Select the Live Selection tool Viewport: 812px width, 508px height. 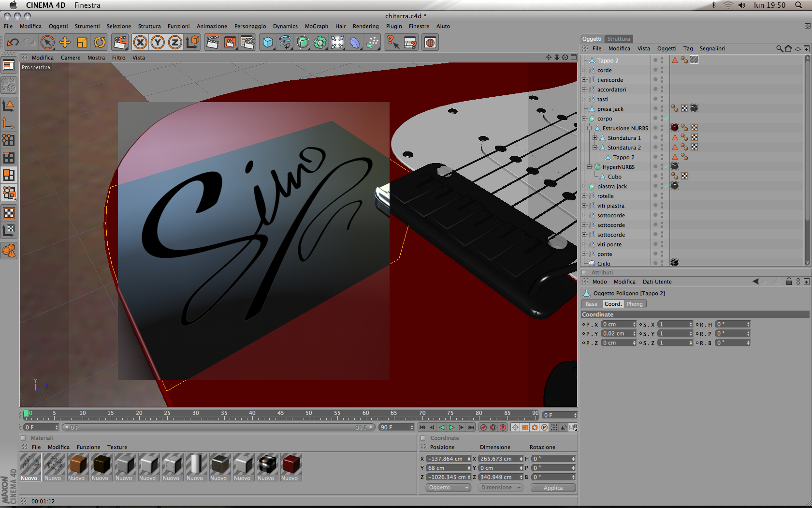[x=47, y=43]
